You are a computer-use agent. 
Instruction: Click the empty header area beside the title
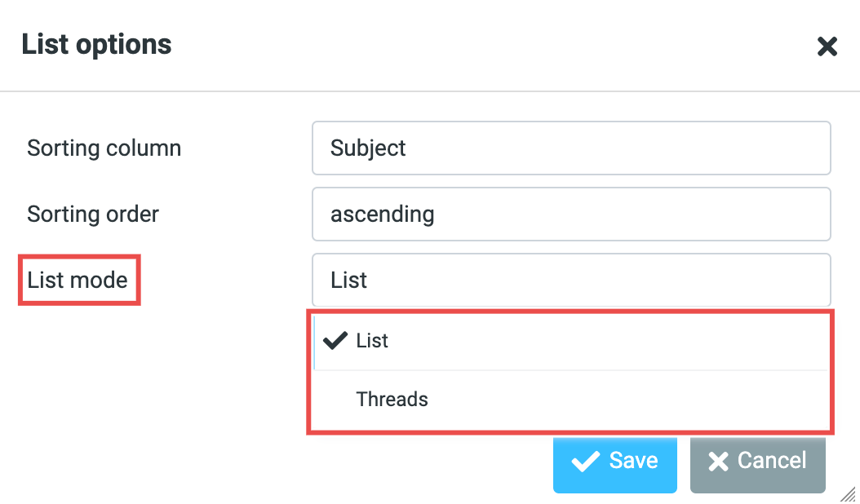click(x=490, y=44)
